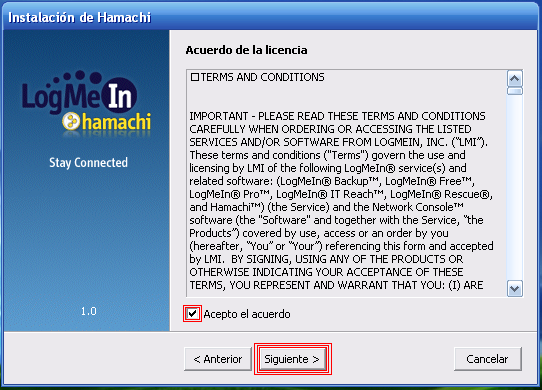Click the Siguiente > button
Viewport: 542px width, 390px height.
pos(293,359)
